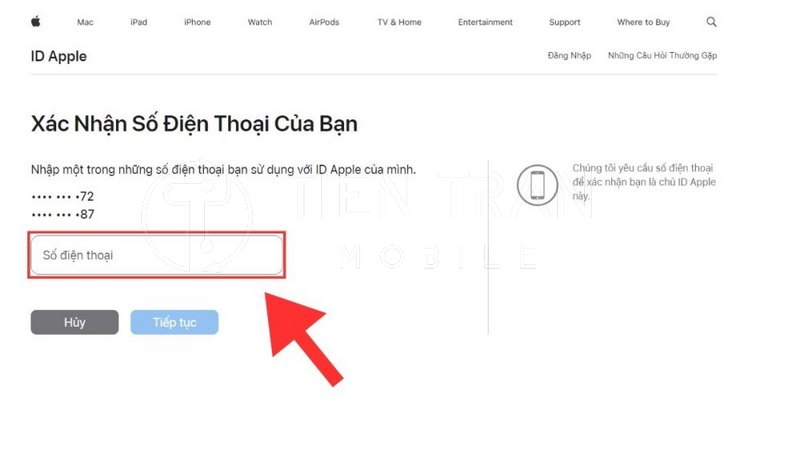Navigate to TV & Home
Image resolution: width=800 pixels, height=450 pixels.
[399, 22]
